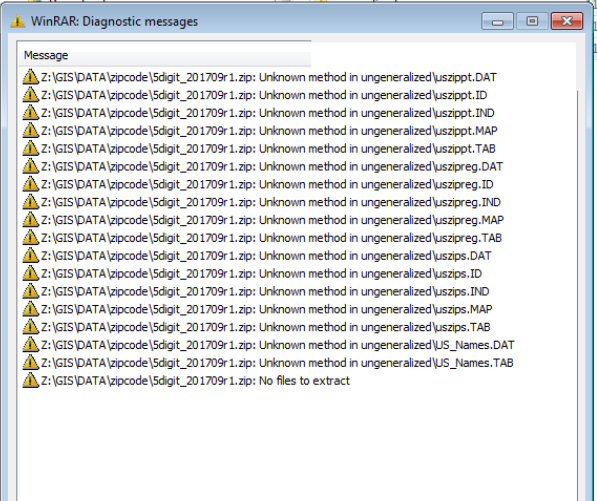Select the uszippt.DAT unknown method message
Viewport: 597px width, 501px height.
[269, 77]
